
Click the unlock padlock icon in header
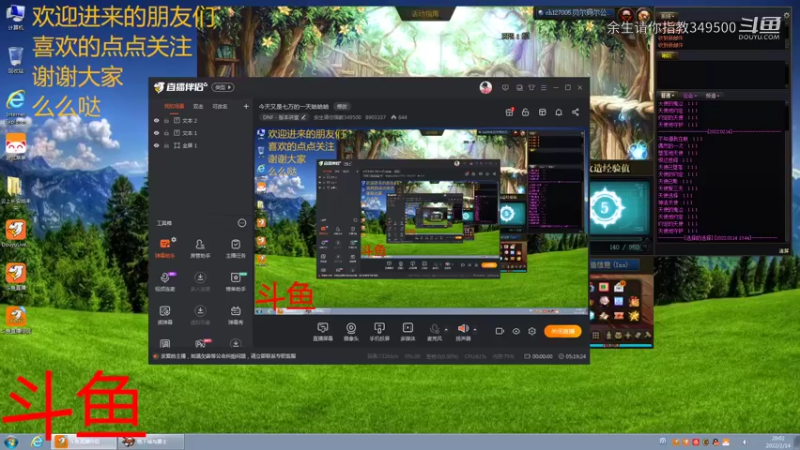point(526,112)
